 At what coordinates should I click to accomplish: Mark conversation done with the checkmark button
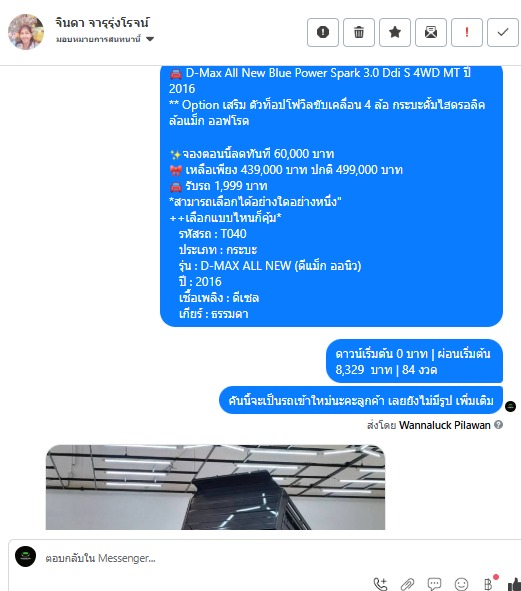pos(503,32)
